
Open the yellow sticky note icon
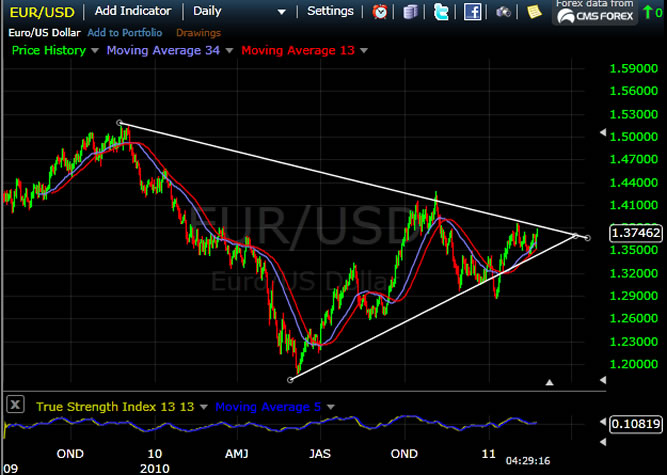coord(535,12)
